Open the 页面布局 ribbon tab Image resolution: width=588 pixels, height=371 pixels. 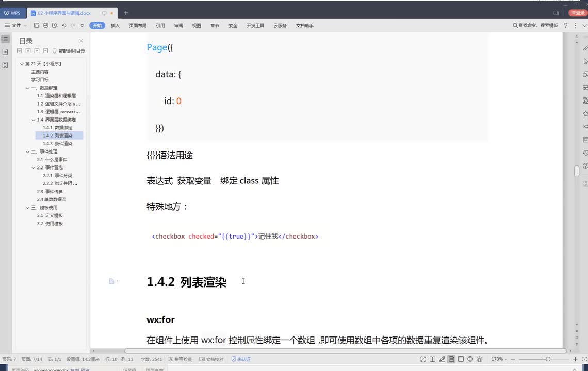pos(138,25)
